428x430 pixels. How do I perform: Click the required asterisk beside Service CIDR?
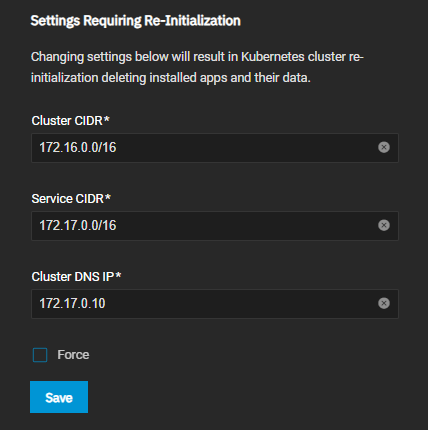[108, 197]
